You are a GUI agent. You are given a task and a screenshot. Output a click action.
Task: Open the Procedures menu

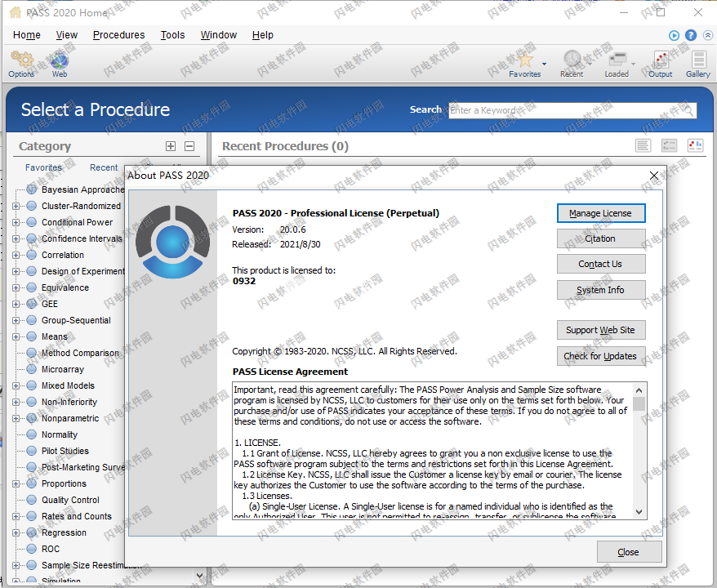coord(119,35)
